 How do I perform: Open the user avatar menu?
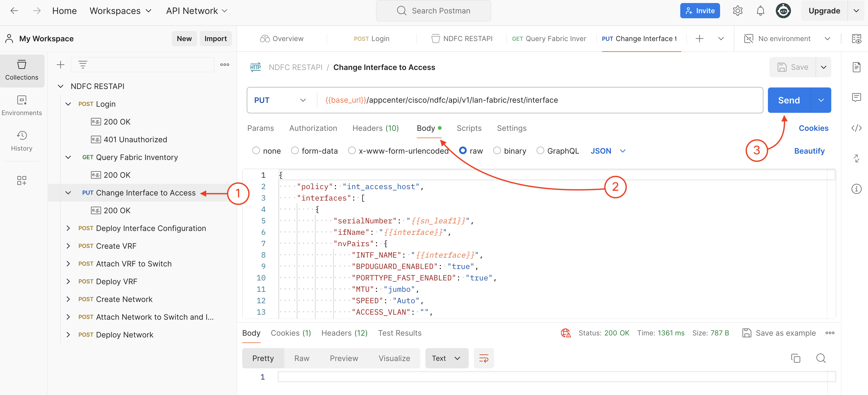click(x=783, y=11)
